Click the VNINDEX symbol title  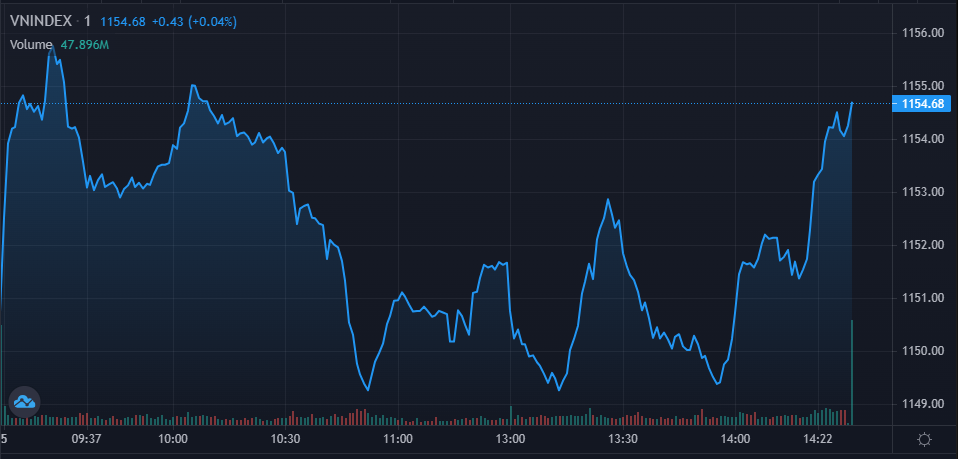41,21
